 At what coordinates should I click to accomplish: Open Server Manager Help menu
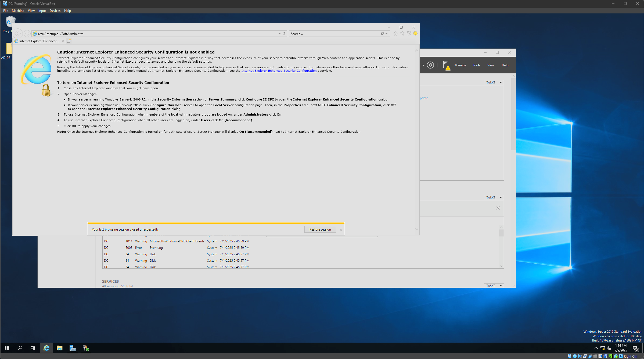pos(505,65)
